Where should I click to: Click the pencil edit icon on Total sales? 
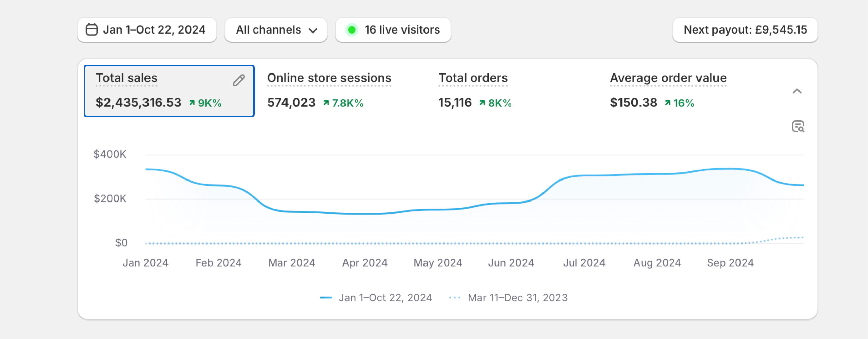coord(239,80)
